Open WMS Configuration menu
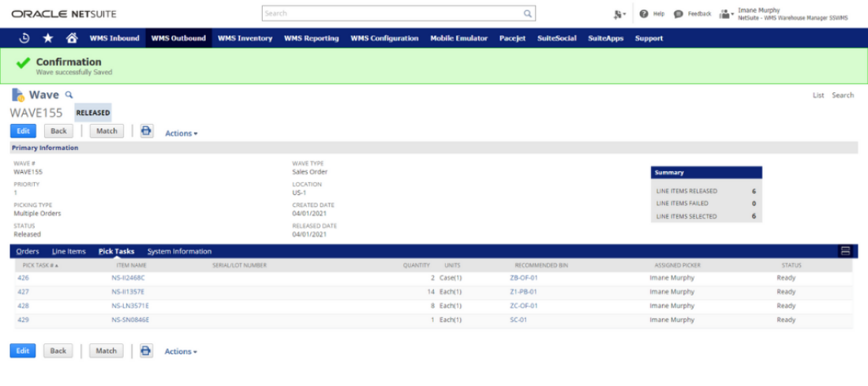 click(x=385, y=38)
